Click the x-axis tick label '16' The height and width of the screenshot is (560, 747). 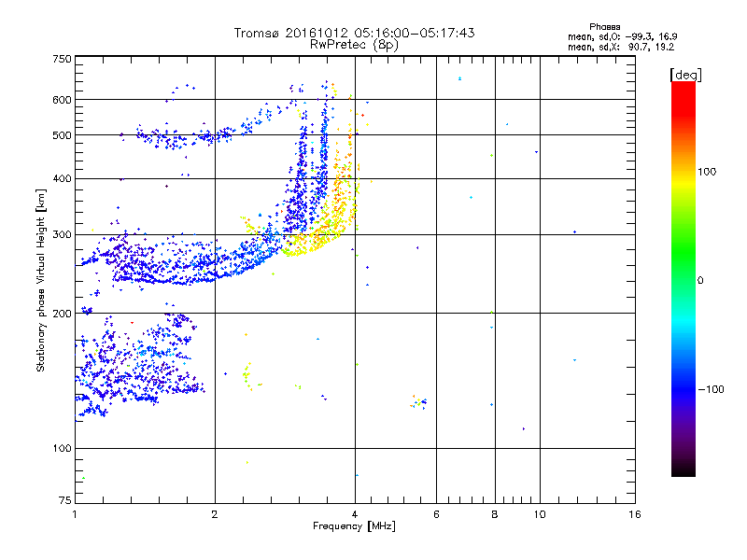635,514
